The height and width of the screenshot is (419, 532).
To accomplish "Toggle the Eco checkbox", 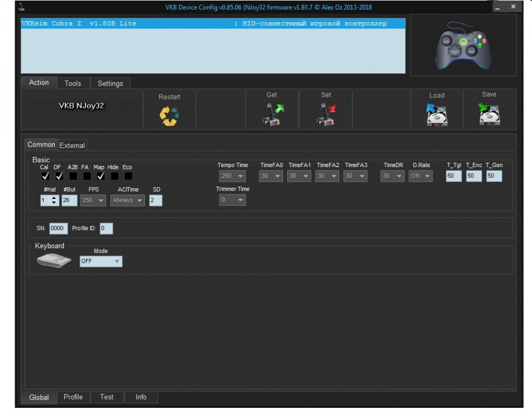I will [x=128, y=177].
